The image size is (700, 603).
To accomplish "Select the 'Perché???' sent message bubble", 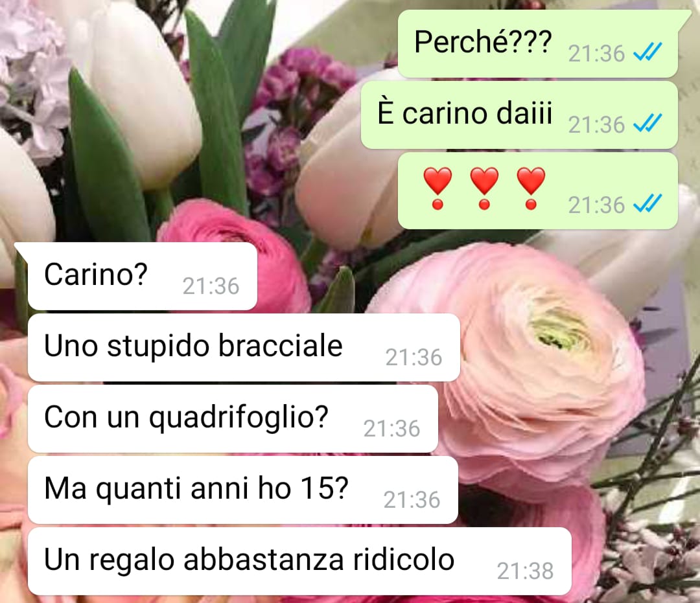I will pyautogui.click(x=537, y=43).
